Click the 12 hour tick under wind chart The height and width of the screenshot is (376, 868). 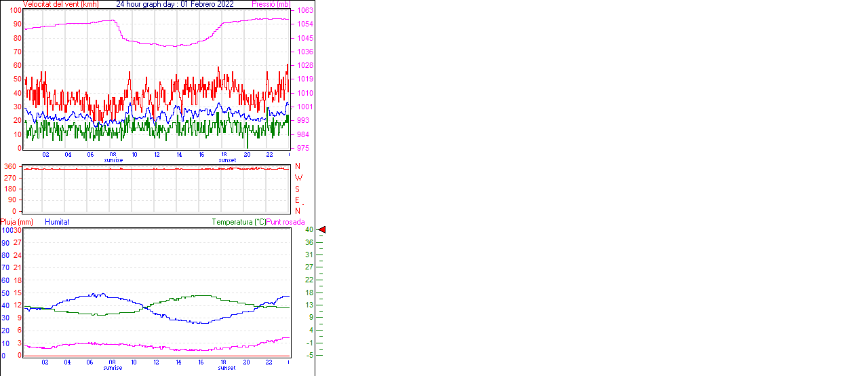[157, 155]
